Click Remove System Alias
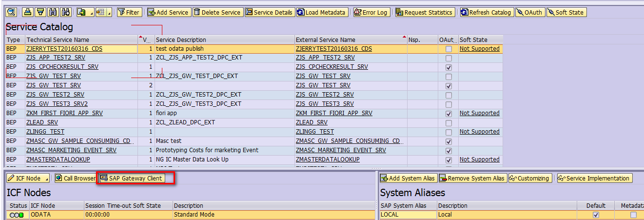Screen dimensions: 644x220 [x=472, y=178]
